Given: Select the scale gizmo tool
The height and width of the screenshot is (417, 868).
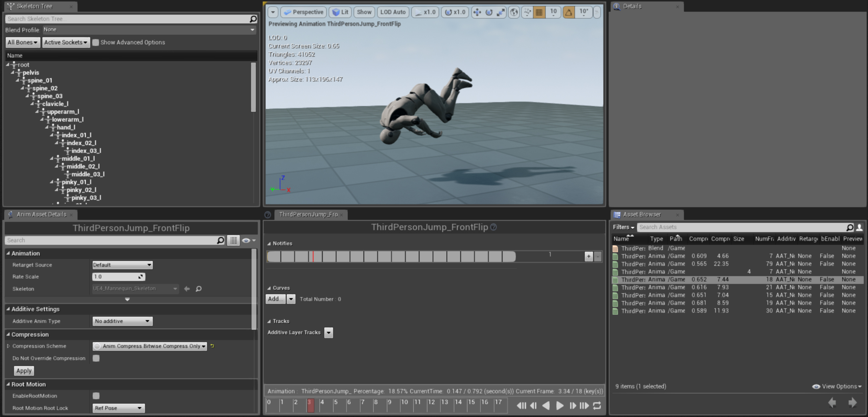Looking at the screenshot, I should coord(500,12).
